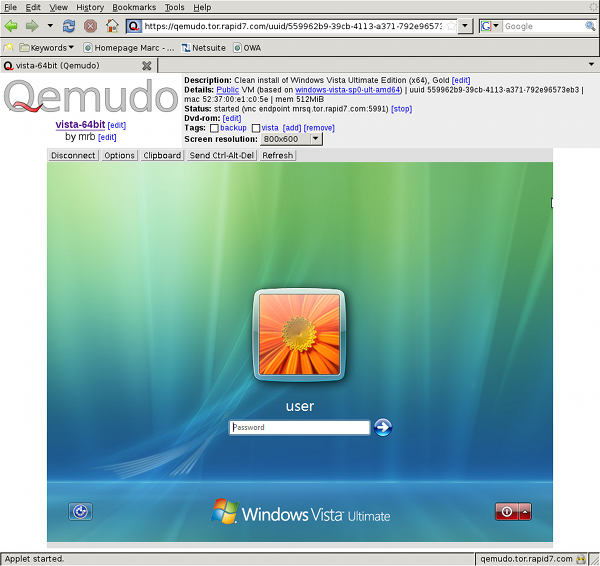Click the Disconnect button

coord(73,155)
